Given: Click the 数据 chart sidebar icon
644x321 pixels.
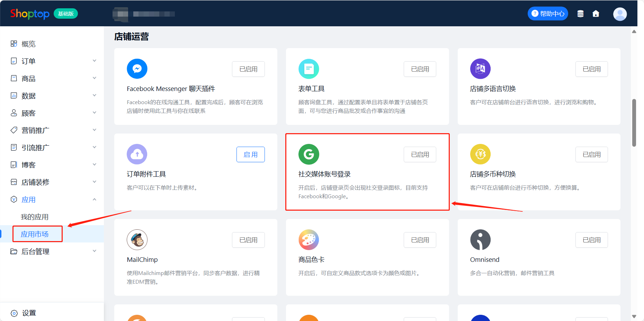Looking at the screenshot, I should coord(14,95).
